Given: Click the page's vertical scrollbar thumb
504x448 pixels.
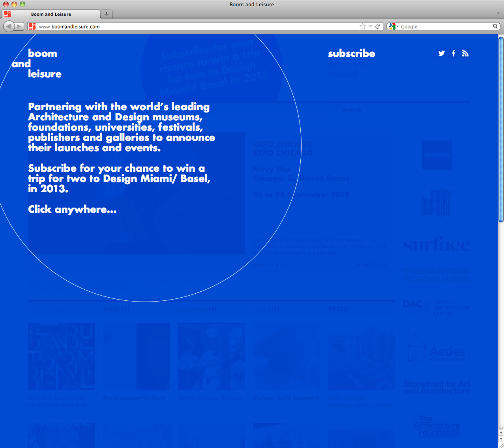Looking at the screenshot, I should [501, 129].
